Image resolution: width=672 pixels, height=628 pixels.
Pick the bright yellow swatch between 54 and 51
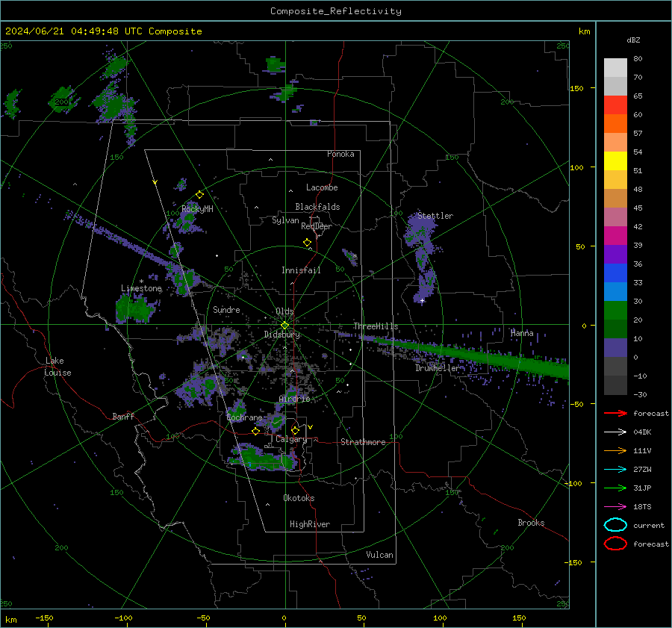(615, 161)
